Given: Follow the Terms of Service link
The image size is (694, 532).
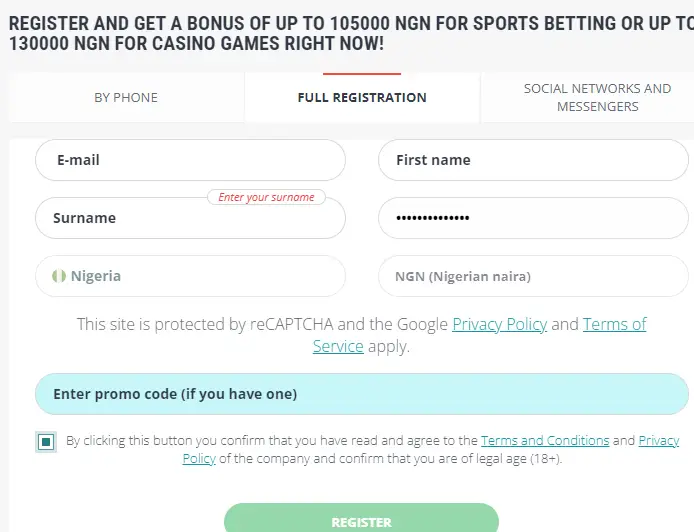Looking at the screenshot, I should (614, 324).
